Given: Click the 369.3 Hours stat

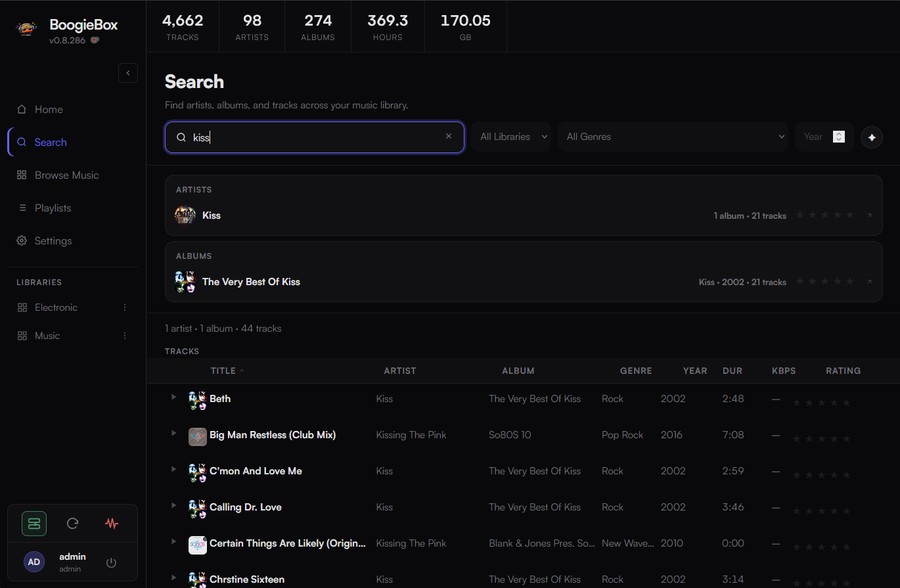Looking at the screenshot, I should point(388,26).
